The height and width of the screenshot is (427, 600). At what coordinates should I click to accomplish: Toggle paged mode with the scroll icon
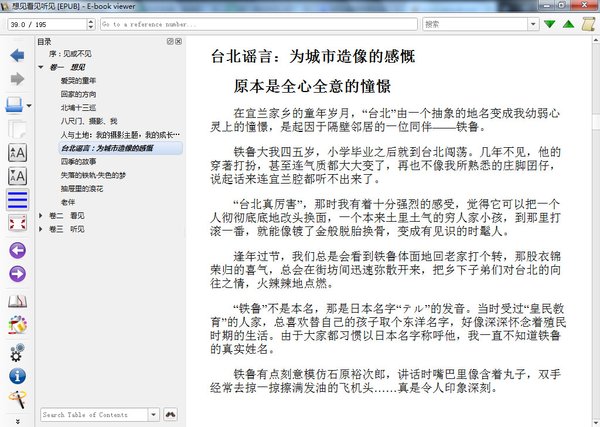[588, 24]
